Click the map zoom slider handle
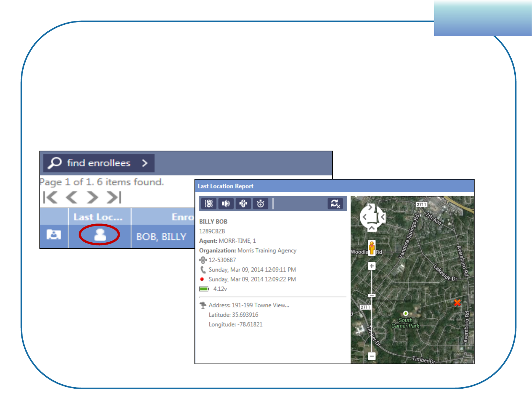 (372, 296)
